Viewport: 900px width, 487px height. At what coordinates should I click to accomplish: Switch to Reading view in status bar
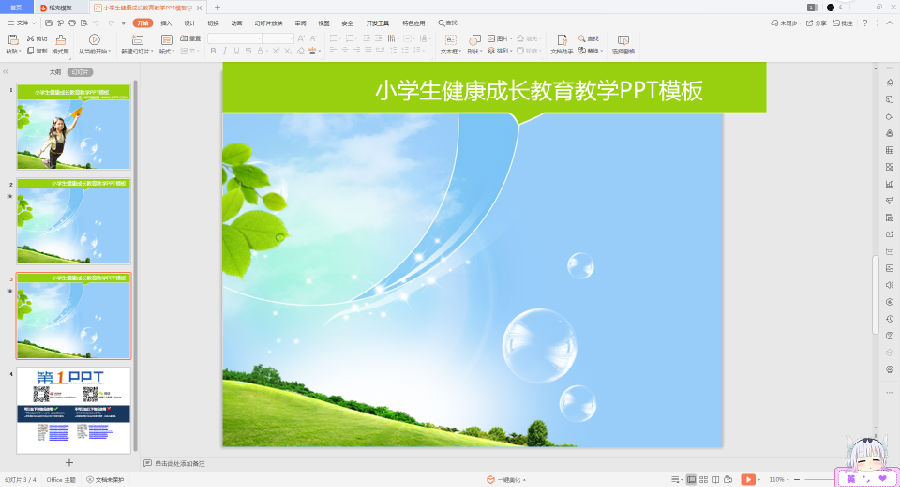(716, 479)
